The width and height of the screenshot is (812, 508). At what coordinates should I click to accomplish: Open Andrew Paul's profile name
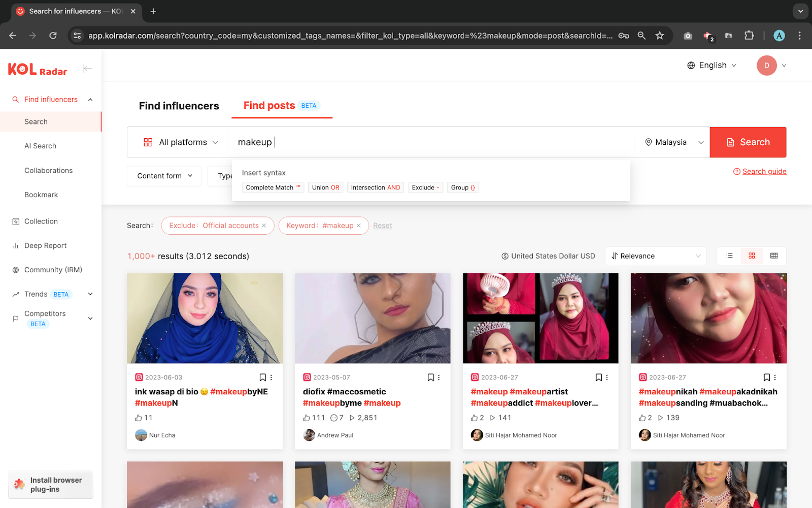point(335,435)
